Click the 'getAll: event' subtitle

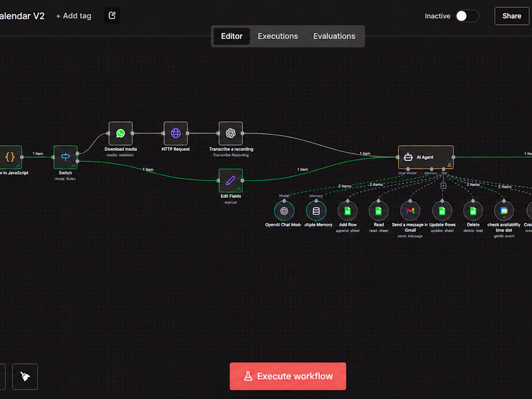coord(504,236)
